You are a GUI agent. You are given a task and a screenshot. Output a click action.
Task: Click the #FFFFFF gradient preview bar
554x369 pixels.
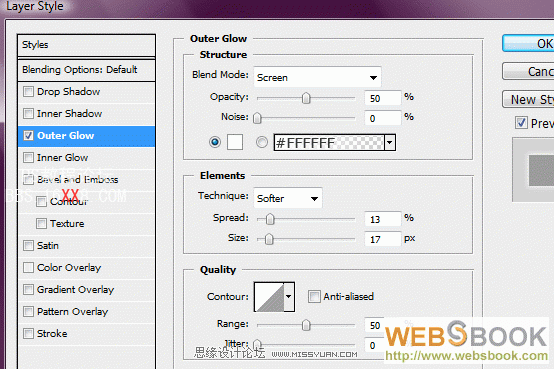tap(329, 142)
